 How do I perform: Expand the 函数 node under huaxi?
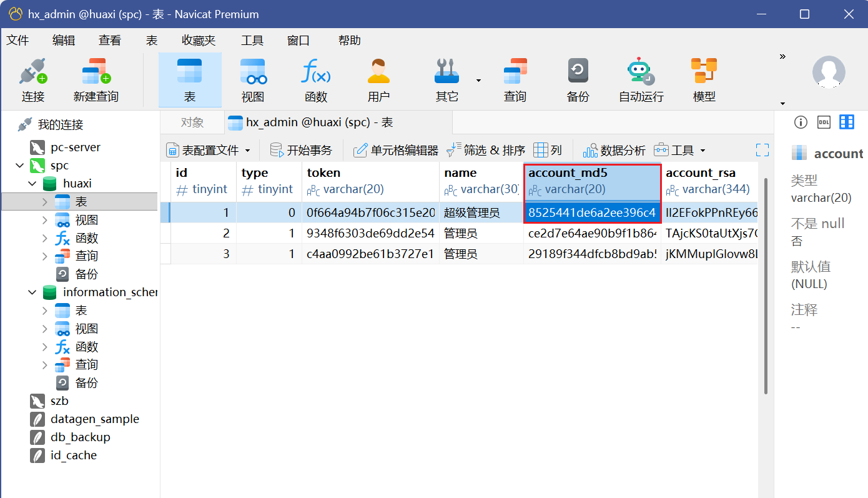[45, 238]
